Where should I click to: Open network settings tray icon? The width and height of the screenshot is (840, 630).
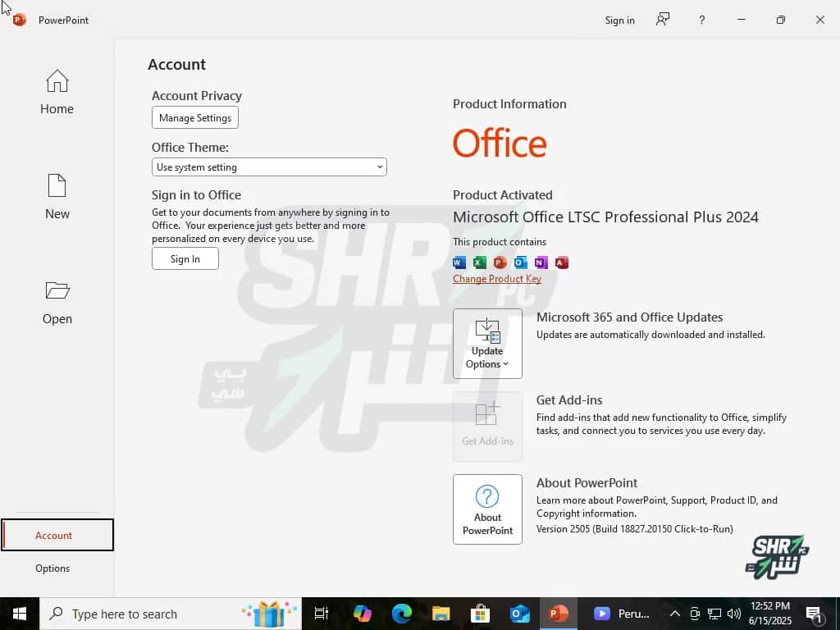pyautogui.click(x=714, y=614)
